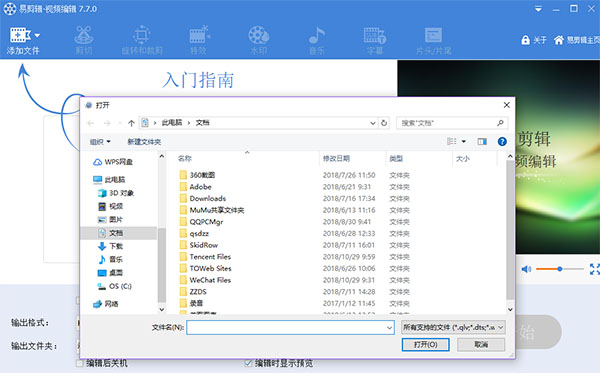The image size is (600, 373).
Task: Select the Adobe folder
Action: click(x=196, y=187)
